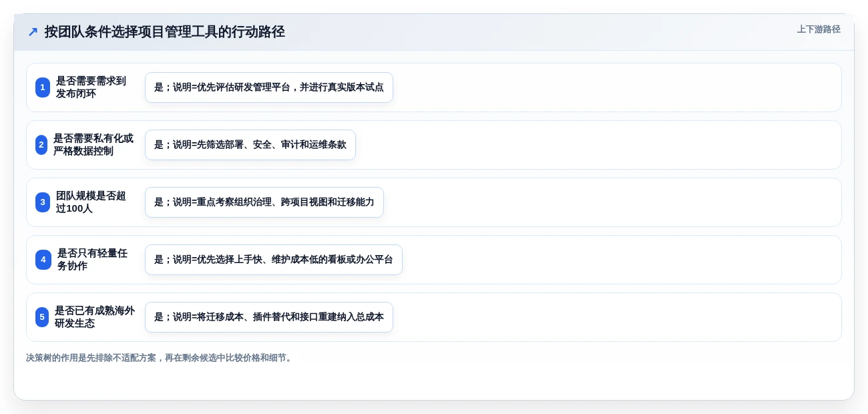Image resolution: width=868 pixels, height=414 pixels.
Task: Click number badge 1 for 需求到发布闭环
Action: point(43,87)
